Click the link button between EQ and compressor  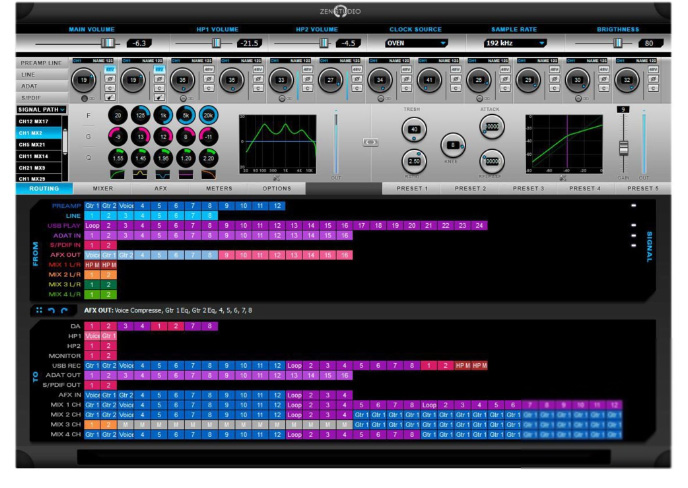(x=369, y=142)
